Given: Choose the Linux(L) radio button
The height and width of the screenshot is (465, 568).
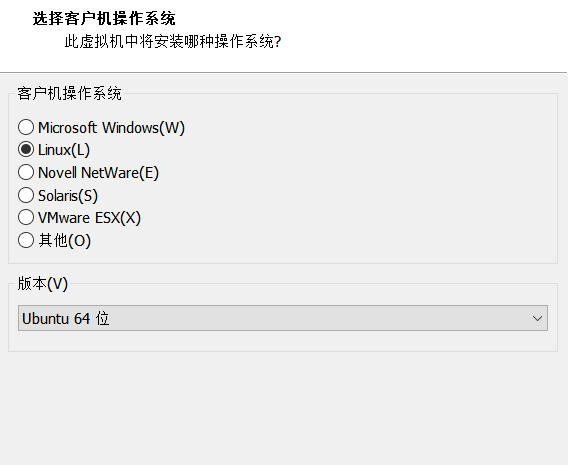Looking at the screenshot, I should click(x=26, y=150).
